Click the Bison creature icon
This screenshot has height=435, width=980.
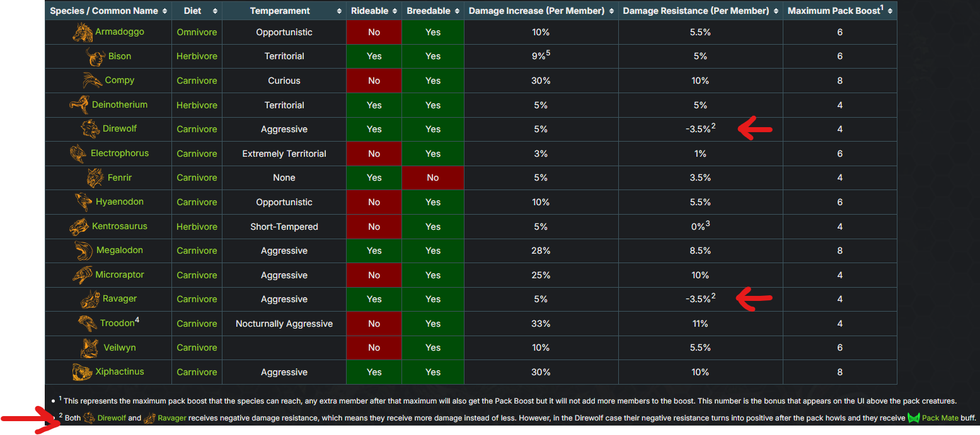[96, 56]
